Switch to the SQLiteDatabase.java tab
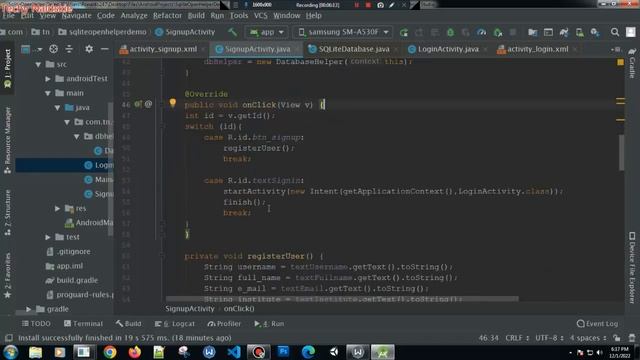 pyautogui.click(x=353, y=49)
